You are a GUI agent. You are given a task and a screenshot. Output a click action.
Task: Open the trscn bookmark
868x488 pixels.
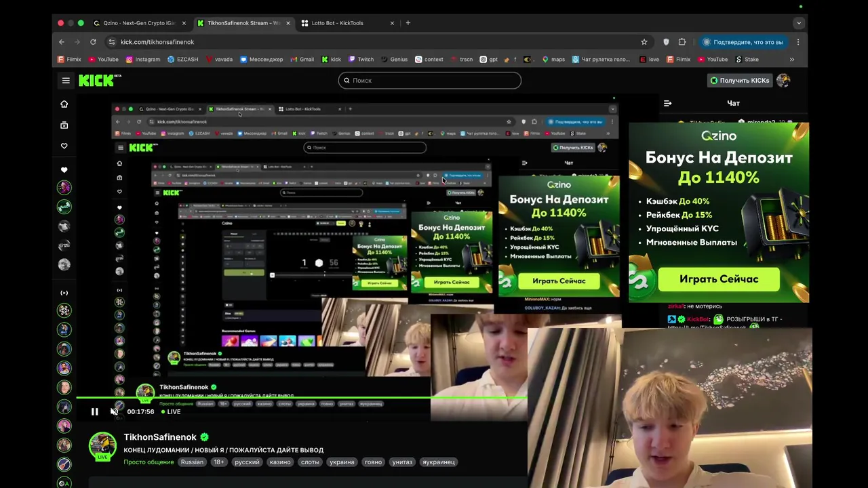(461, 60)
